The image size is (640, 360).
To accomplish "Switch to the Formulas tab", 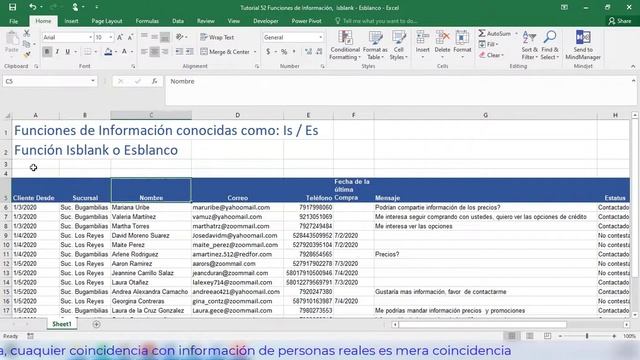I will coord(147,21).
